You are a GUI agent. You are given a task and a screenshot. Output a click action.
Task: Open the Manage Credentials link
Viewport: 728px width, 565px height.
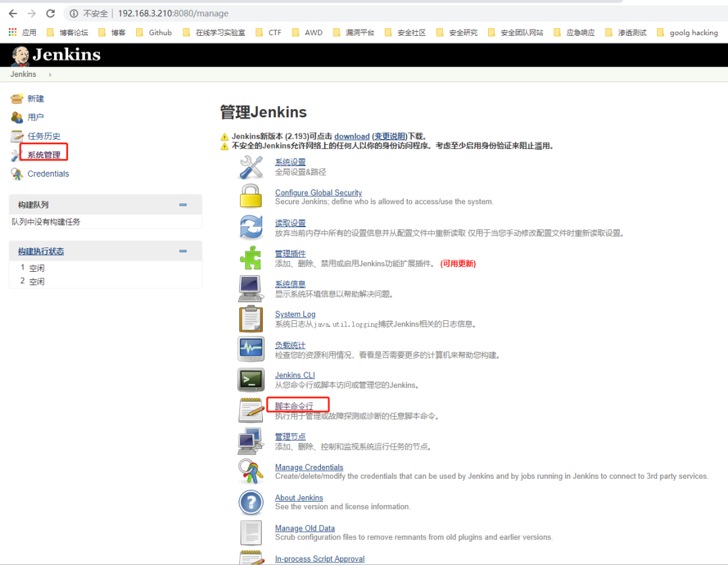(309, 467)
